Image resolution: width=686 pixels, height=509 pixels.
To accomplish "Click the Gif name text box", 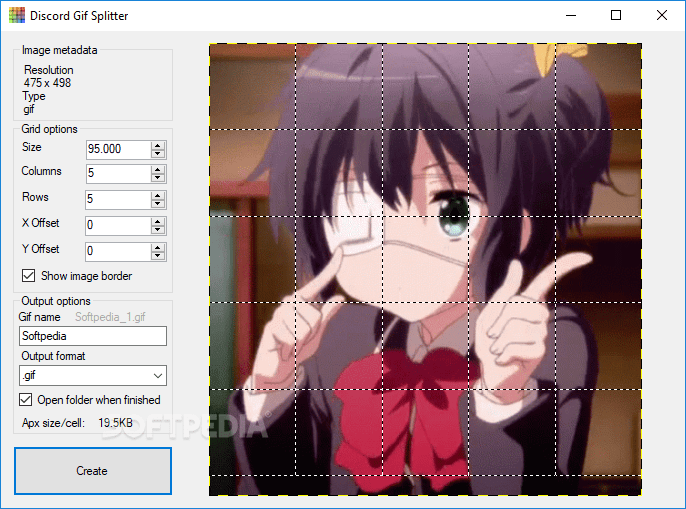I will point(93,336).
